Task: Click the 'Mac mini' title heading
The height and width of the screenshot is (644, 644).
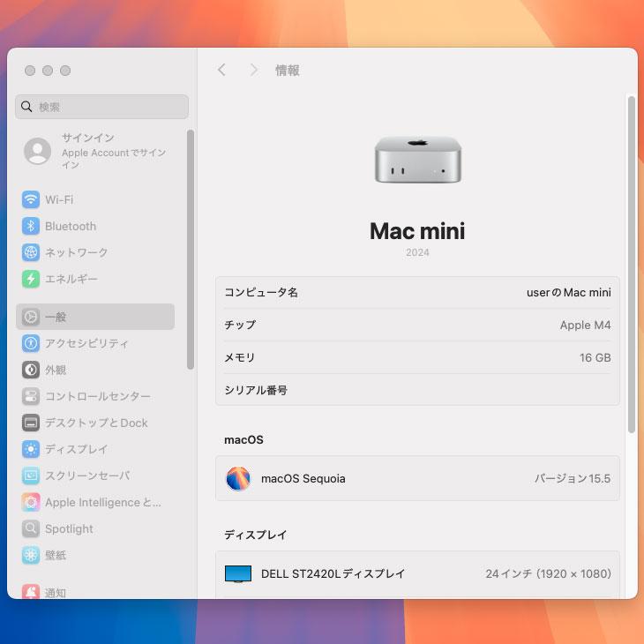Action: (x=417, y=231)
